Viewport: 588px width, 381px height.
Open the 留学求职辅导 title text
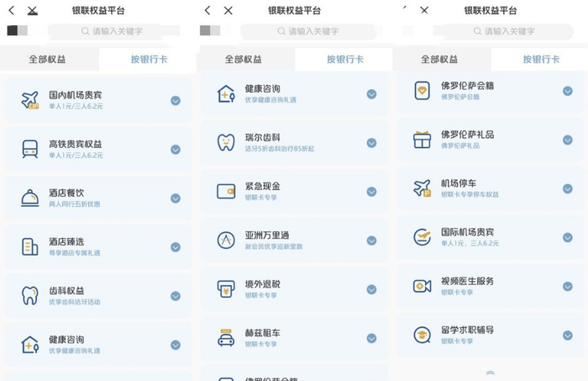click(x=467, y=330)
